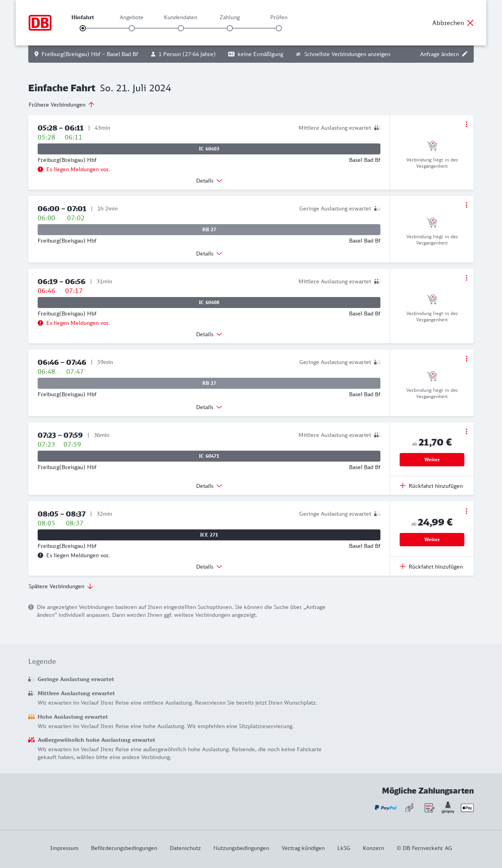Viewport: 502px width, 868px height.
Task: Show Frühere Verbindungen
Action: (x=61, y=105)
